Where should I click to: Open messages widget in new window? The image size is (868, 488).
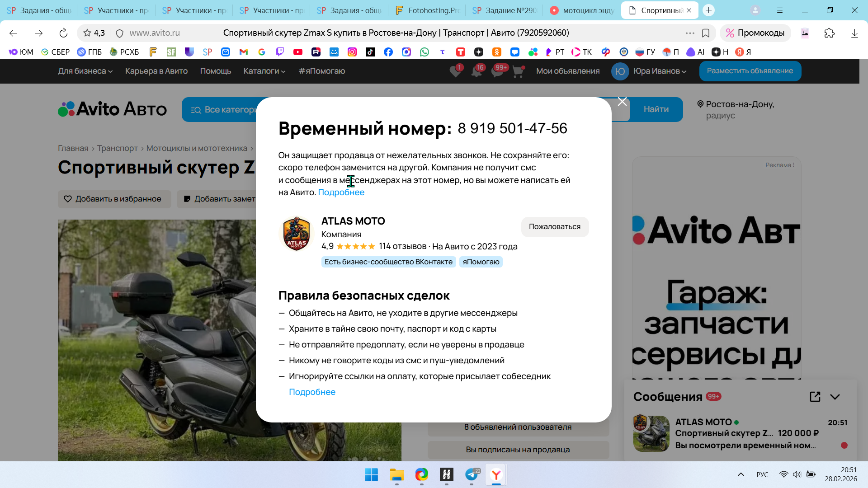pos(815,397)
